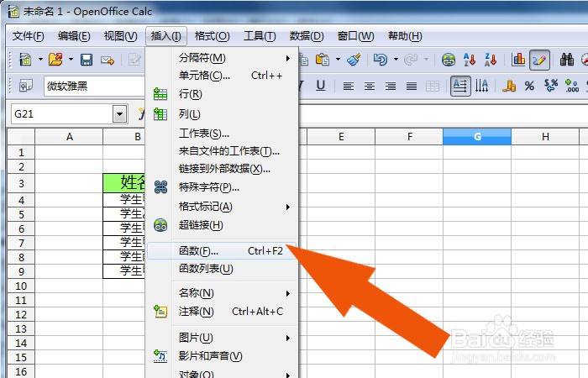Viewport: 588px width, 378px height.
Task: Open the 工具(T) menu
Action: pos(260,36)
